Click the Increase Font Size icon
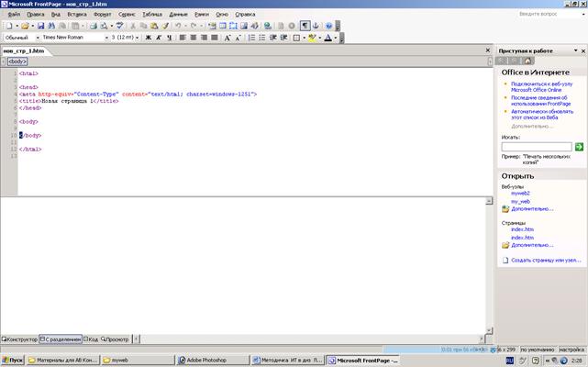The width and height of the screenshot is (588, 367). [227, 38]
